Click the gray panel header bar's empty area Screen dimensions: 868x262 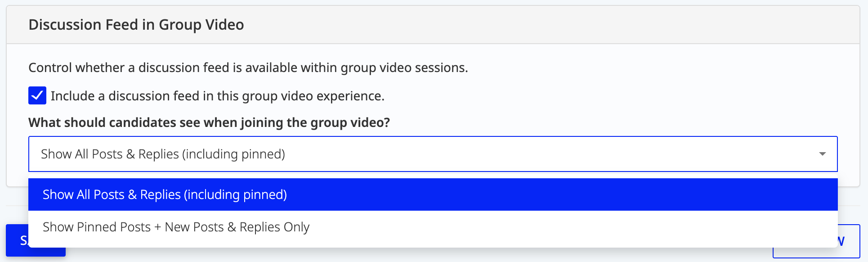pyautogui.click(x=540, y=25)
